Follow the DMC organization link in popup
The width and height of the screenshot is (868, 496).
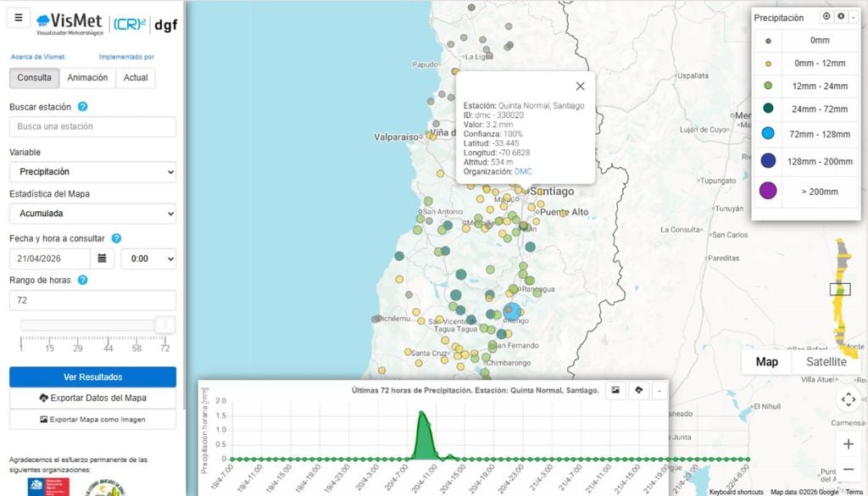(x=523, y=171)
